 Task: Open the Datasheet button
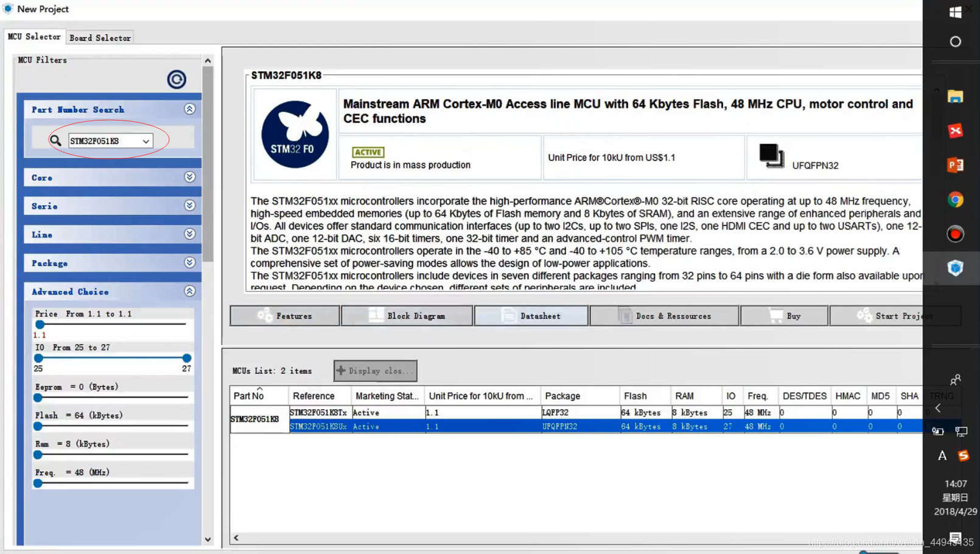click(531, 316)
